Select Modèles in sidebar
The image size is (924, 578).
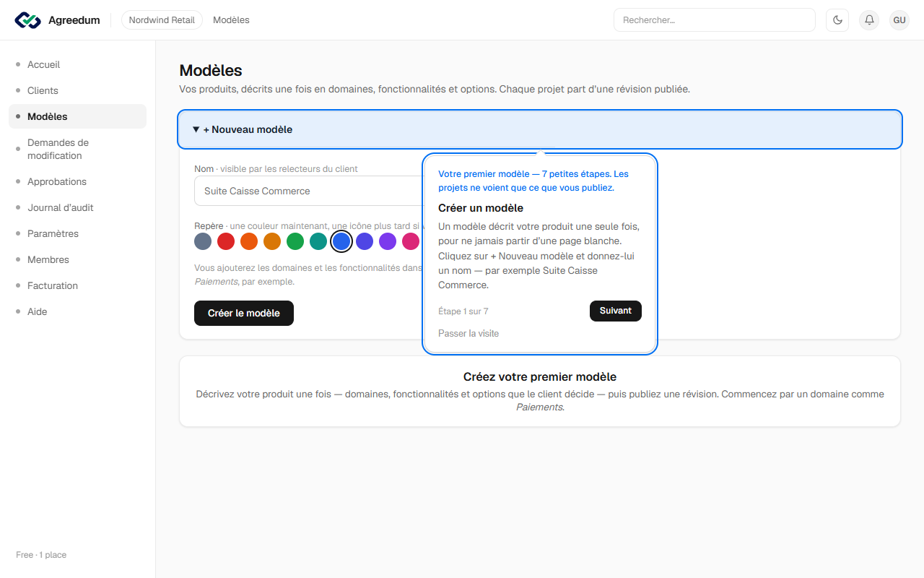77,116
